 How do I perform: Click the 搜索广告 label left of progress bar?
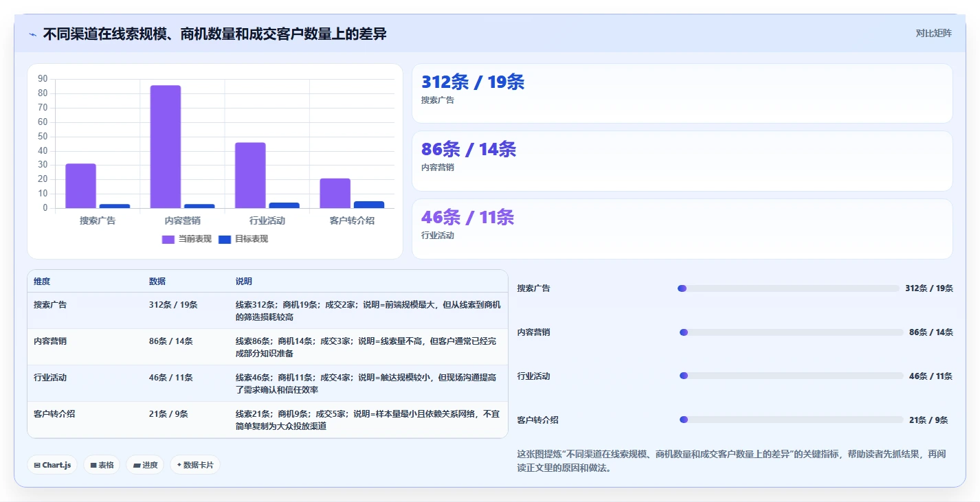pos(533,288)
